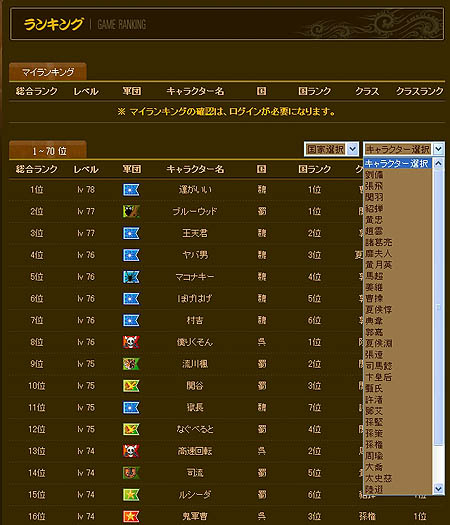Click character name ルシーダ

pyautogui.click(x=195, y=495)
